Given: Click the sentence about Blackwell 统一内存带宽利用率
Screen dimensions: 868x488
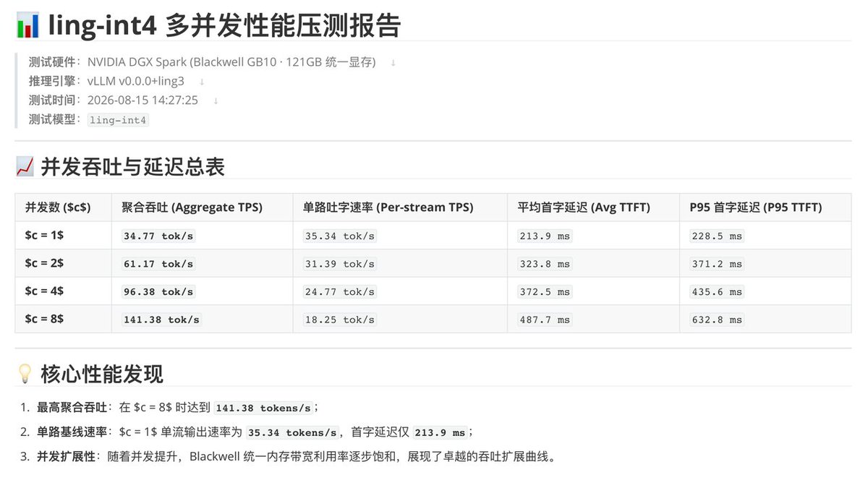Looking at the screenshot, I should point(331,457).
